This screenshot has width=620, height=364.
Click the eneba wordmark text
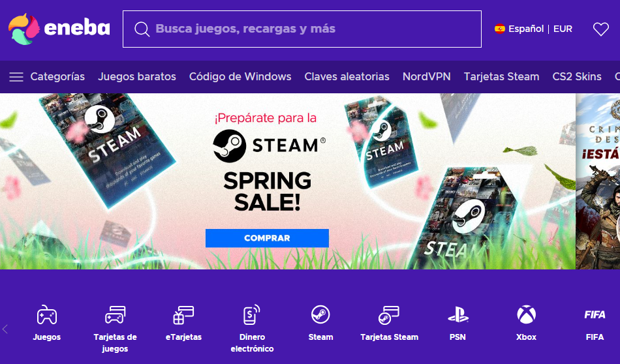click(77, 29)
